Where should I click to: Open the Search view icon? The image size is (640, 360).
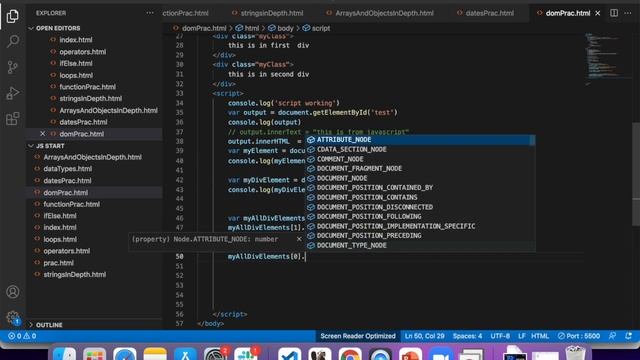click(x=13, y=41)
